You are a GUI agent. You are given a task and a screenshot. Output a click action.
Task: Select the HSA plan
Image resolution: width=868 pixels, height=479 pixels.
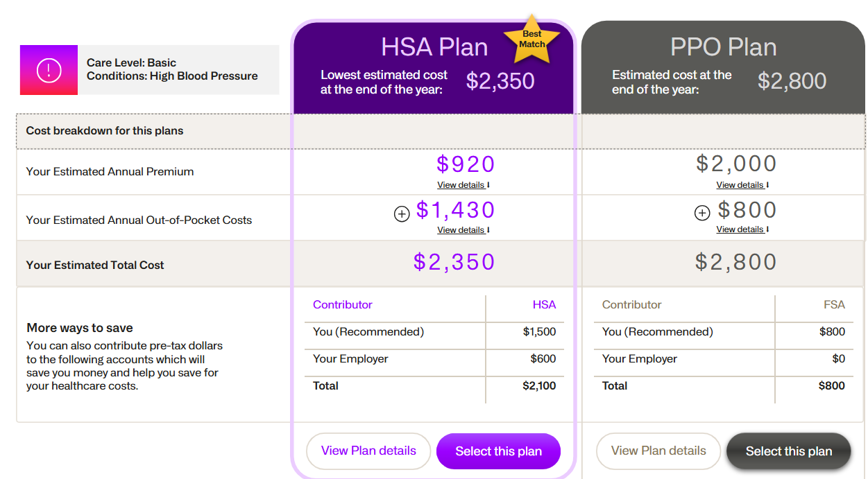coord(498,451)
